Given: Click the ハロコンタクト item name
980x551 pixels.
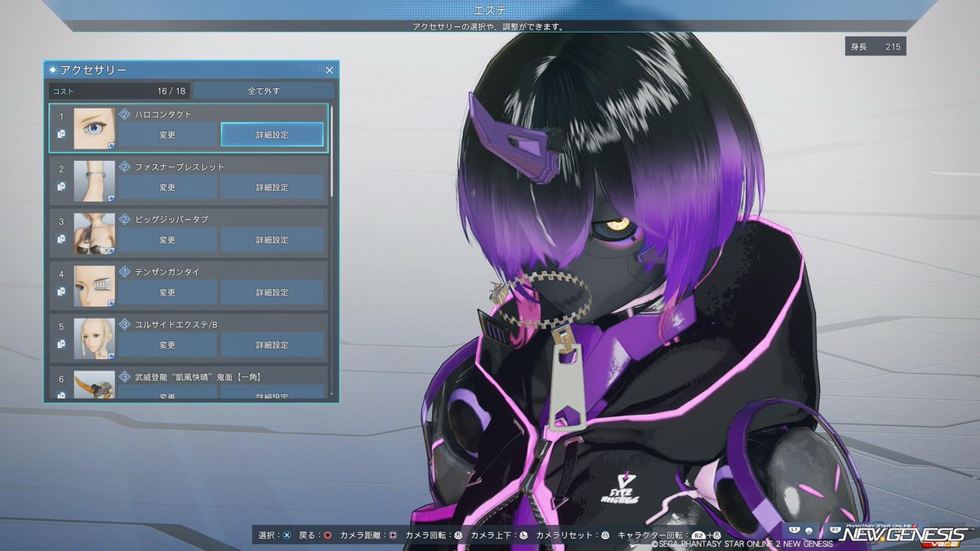Looking at the screenshot, I should point(163,114).
